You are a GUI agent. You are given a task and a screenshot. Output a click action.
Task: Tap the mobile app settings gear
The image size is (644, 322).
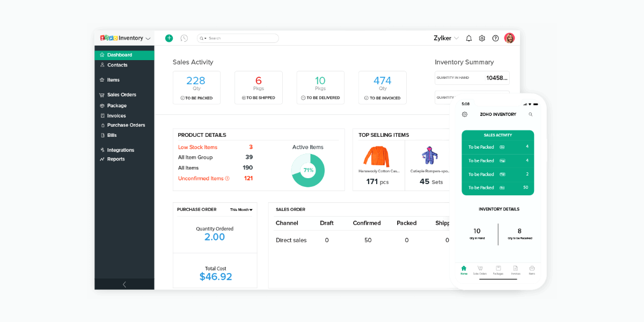pyautogui.click(x=465, y=114)
